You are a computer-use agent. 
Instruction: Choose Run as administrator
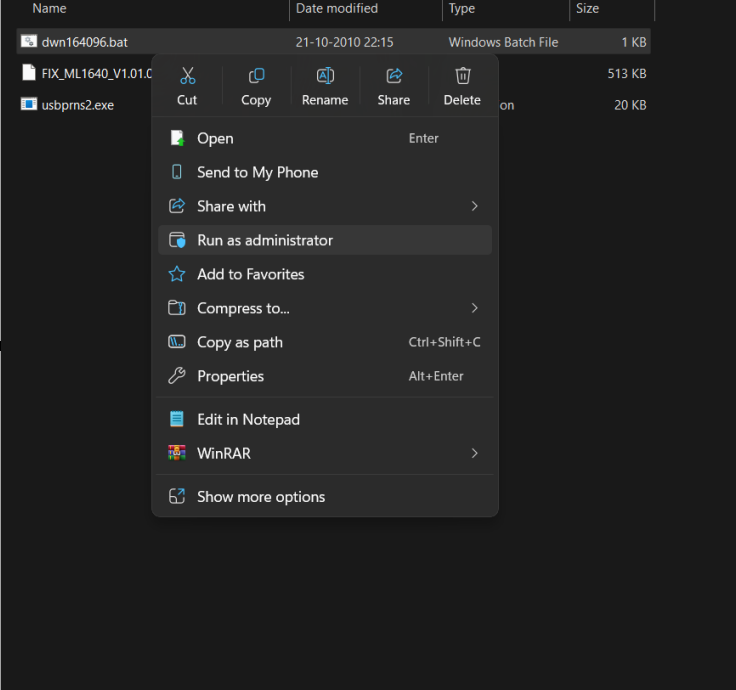[x=265, y=240]
